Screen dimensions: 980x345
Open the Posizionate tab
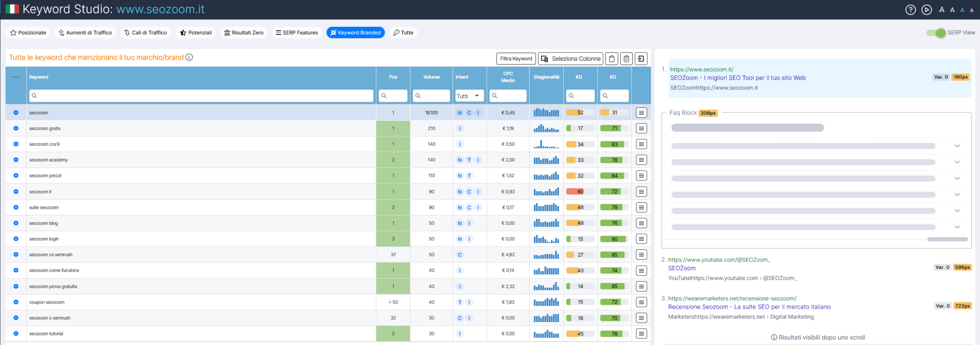coord(28,32)
